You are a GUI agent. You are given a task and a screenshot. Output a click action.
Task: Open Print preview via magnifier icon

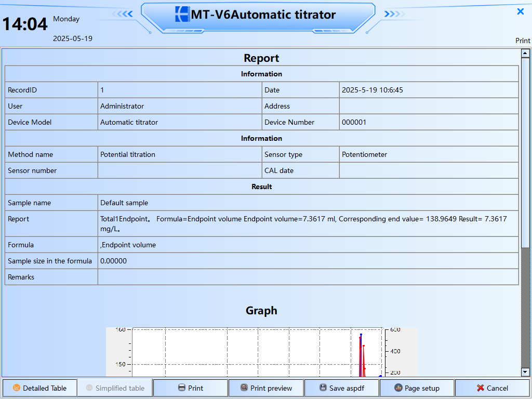coord(244,388)
